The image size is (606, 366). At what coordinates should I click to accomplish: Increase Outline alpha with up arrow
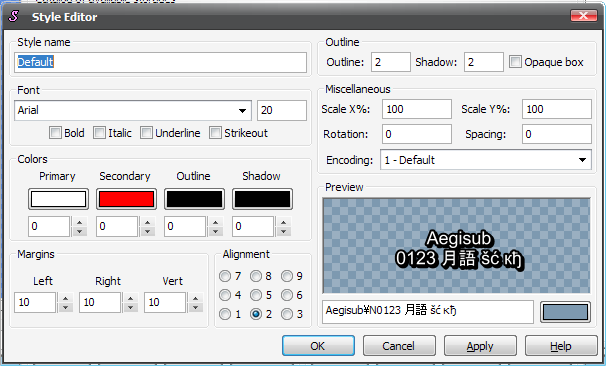(x=215, y=222)
